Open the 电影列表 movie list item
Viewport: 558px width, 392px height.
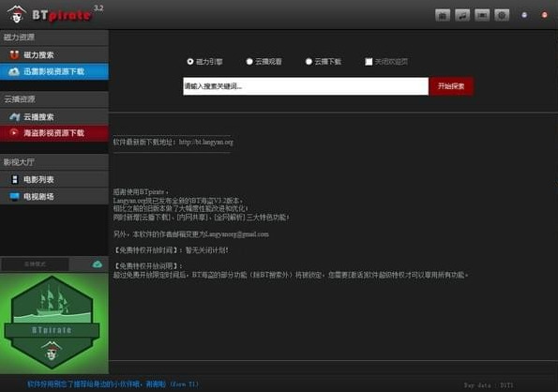(x=54, y=179)
